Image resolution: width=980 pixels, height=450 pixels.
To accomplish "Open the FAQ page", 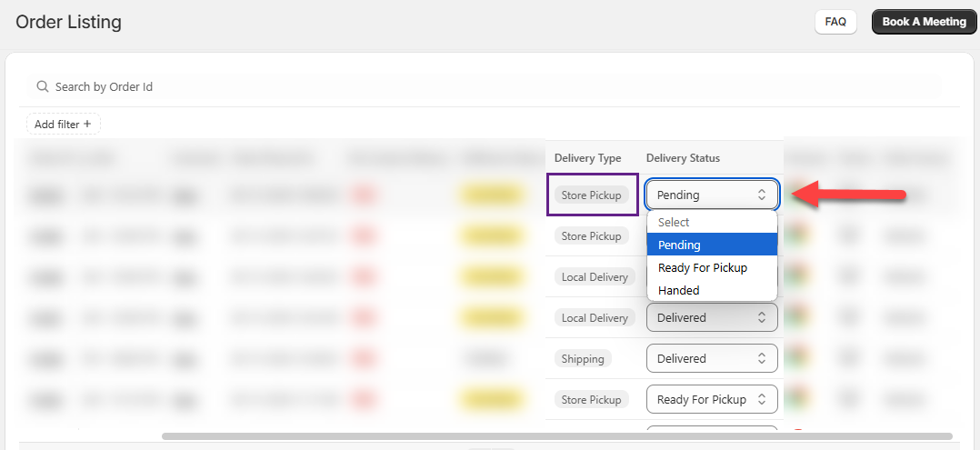I will click(835, 22).
